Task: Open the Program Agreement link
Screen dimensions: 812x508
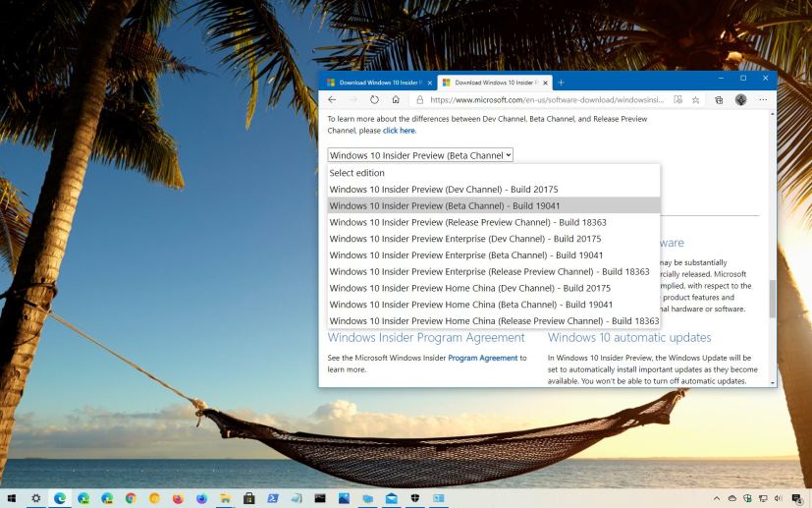Action: (x=483, y=358)
